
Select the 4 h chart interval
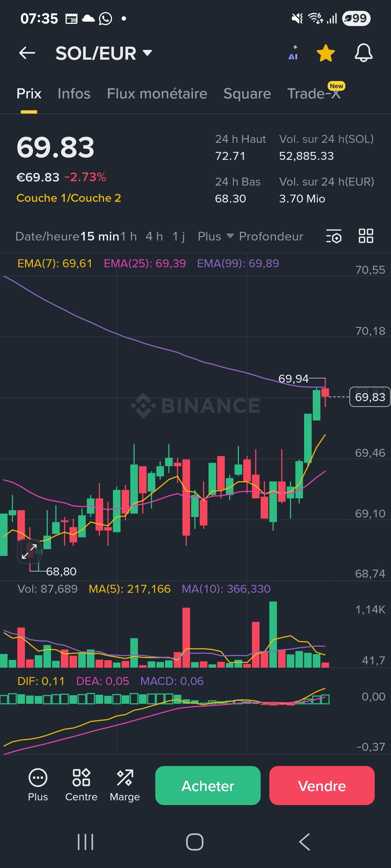(154, 237)
